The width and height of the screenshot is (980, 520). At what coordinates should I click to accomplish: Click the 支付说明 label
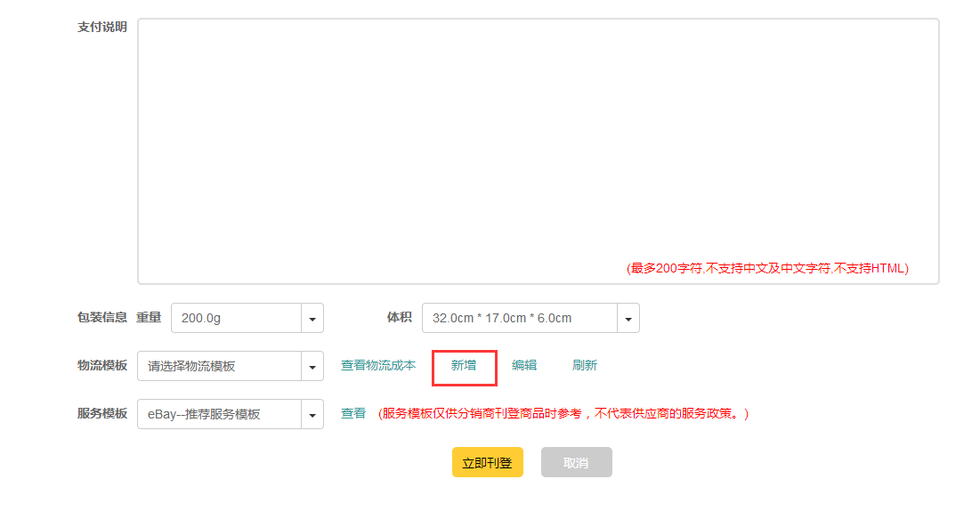pyautogui.click(x=101, y=27)
